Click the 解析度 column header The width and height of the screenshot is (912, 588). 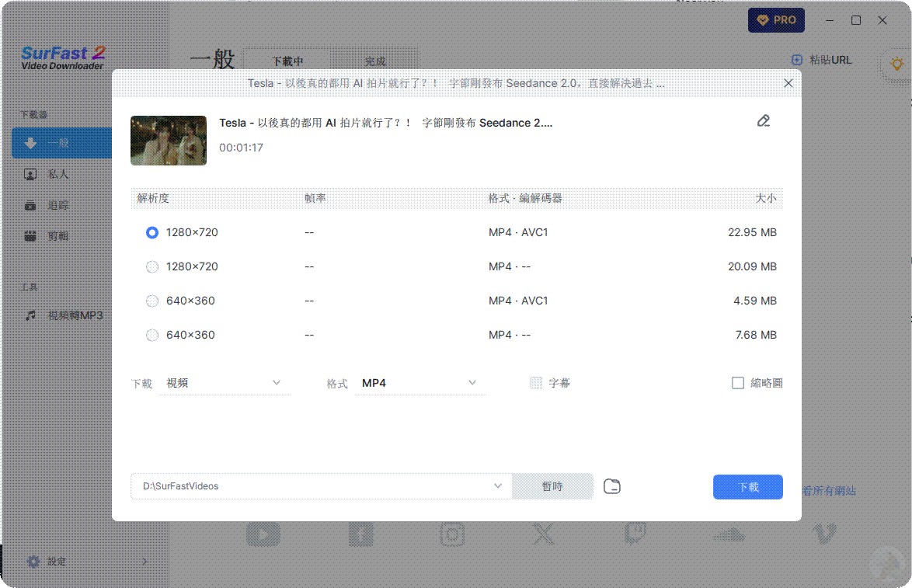click(x=153, y=198)
